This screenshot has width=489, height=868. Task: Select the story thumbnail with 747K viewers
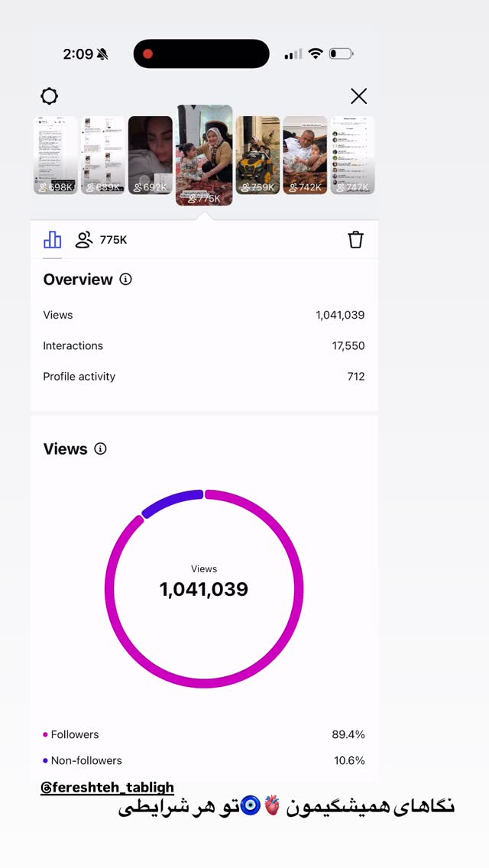tap(353, 155)
